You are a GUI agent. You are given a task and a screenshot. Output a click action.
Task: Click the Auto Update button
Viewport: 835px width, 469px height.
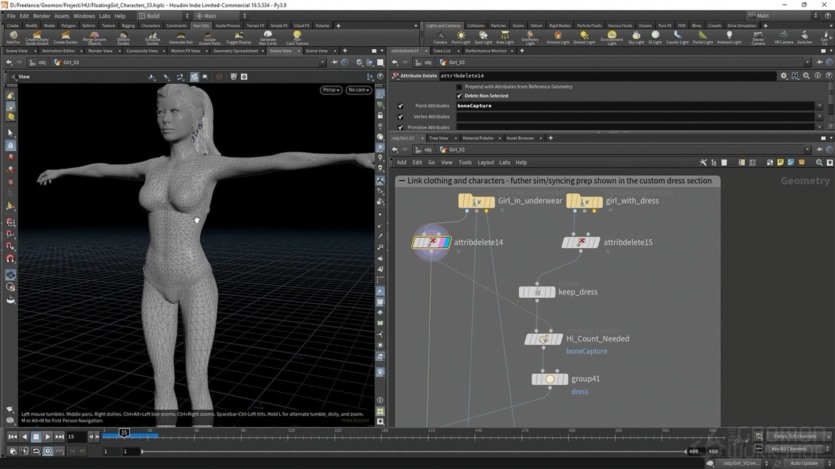click(x=804, y=464)
